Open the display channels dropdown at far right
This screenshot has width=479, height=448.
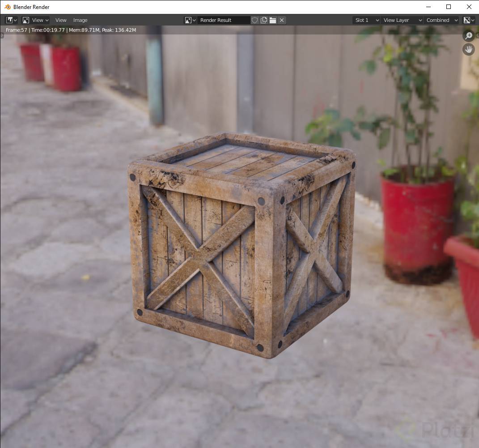point(469,20)
